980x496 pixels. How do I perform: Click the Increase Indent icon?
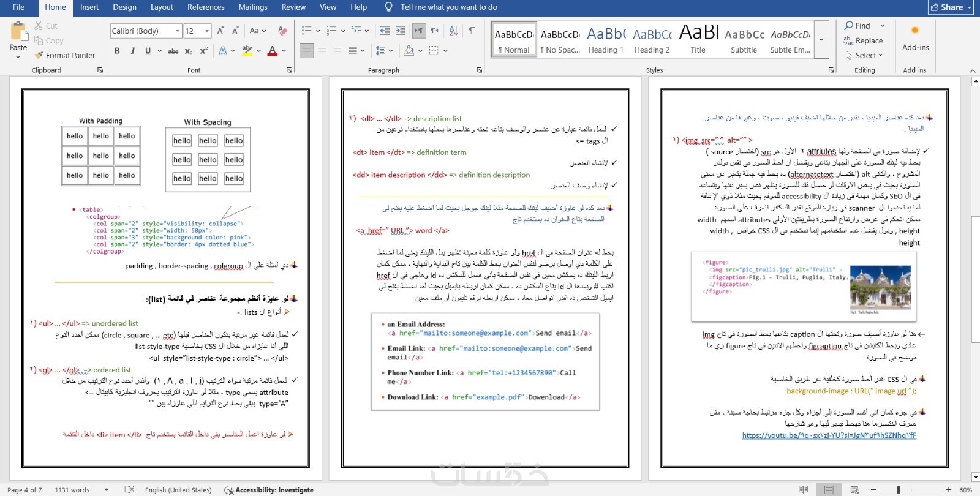click(x=400, y=31)
